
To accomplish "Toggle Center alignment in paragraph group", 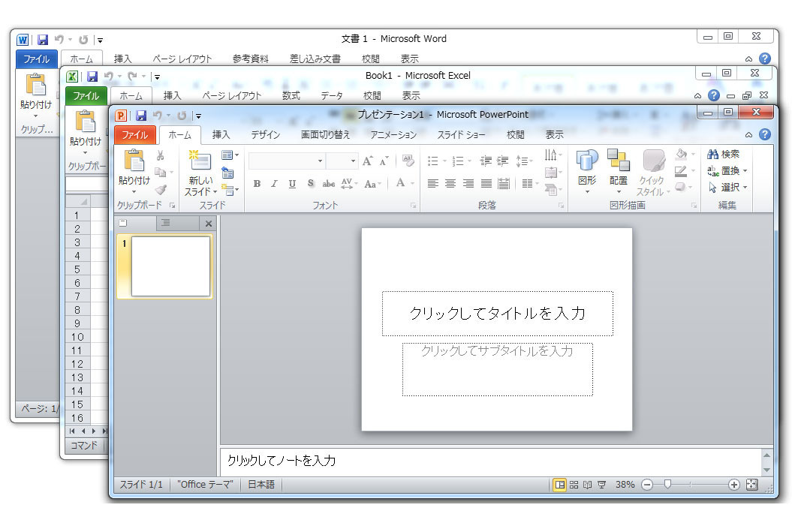I will pos(450,184).
